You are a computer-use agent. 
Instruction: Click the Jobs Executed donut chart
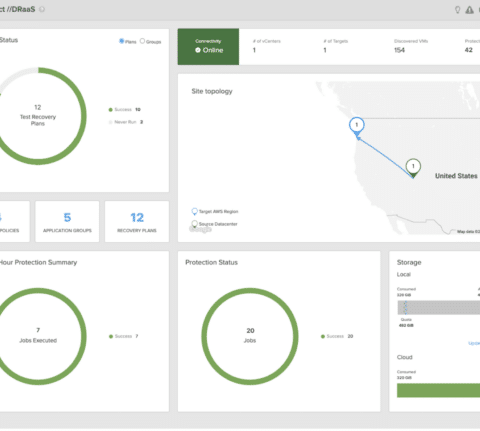[x=38, y=336]
